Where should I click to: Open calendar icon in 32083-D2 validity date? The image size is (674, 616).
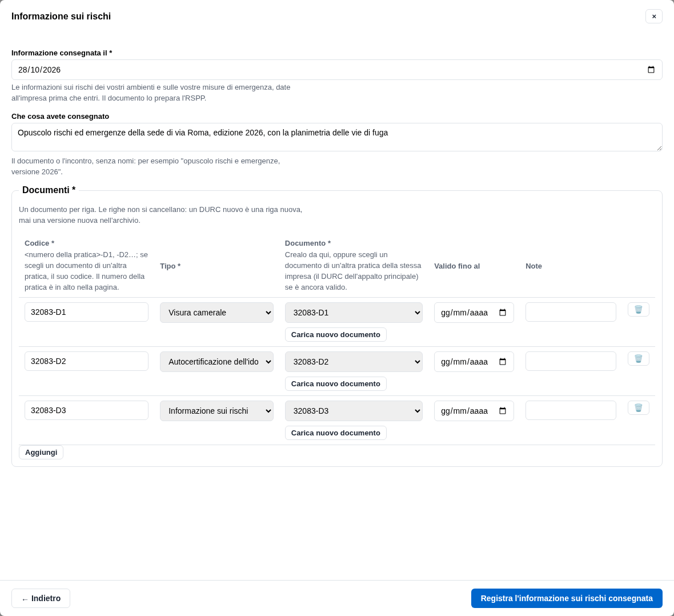tap(503, 362)
